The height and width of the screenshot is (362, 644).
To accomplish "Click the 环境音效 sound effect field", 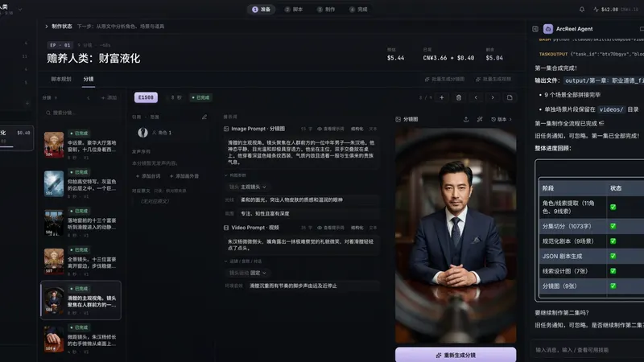I will 314,286.
